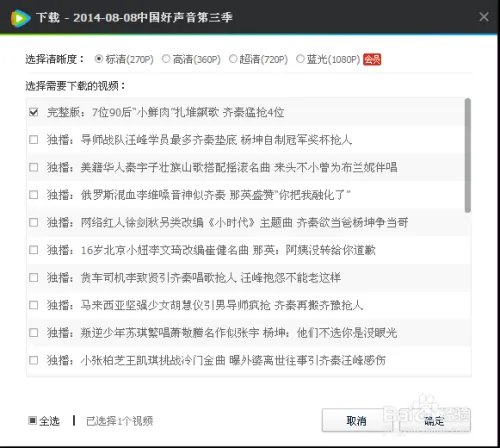
Task: Check video 16岁北京小妞李文琦
Action: click(x=33, y=250)
